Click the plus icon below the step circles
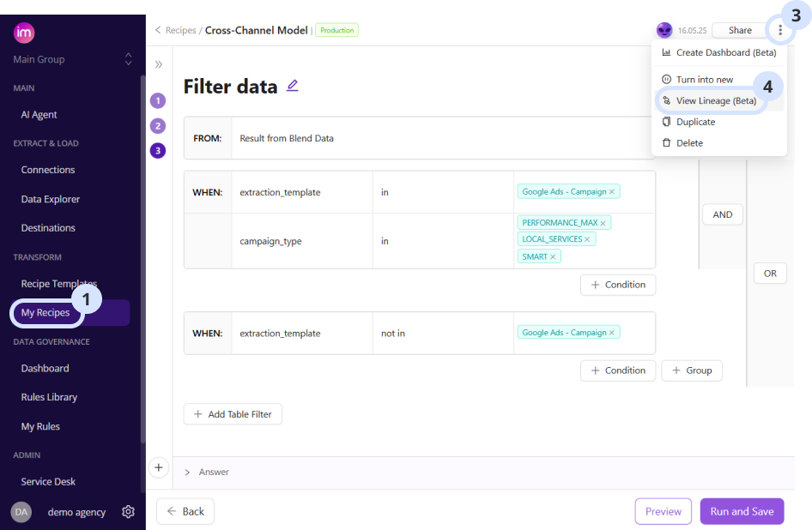Viewport: 812px width, 530px height. click(x=159, y=467)
